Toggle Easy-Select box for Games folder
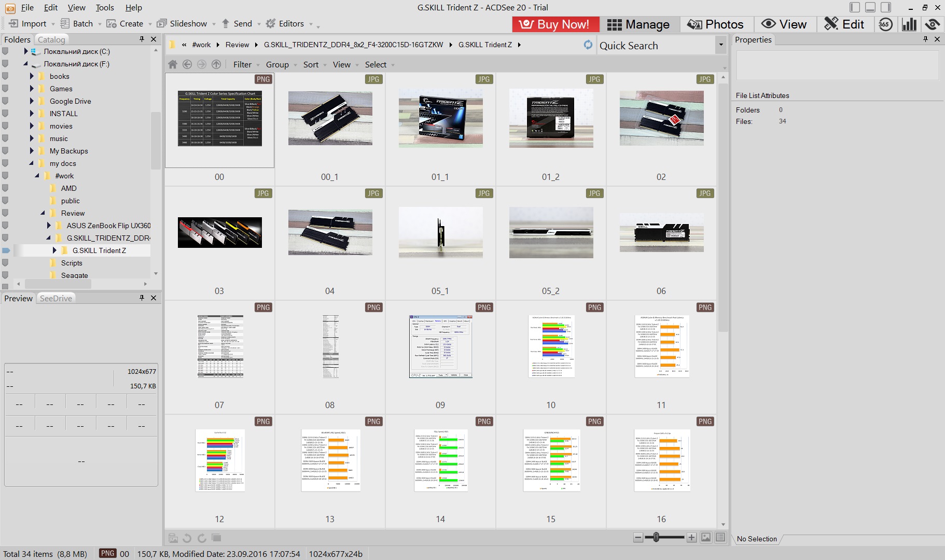Image resolution: width=945 pixels, height=560 pixels. (x=5, y=89)
